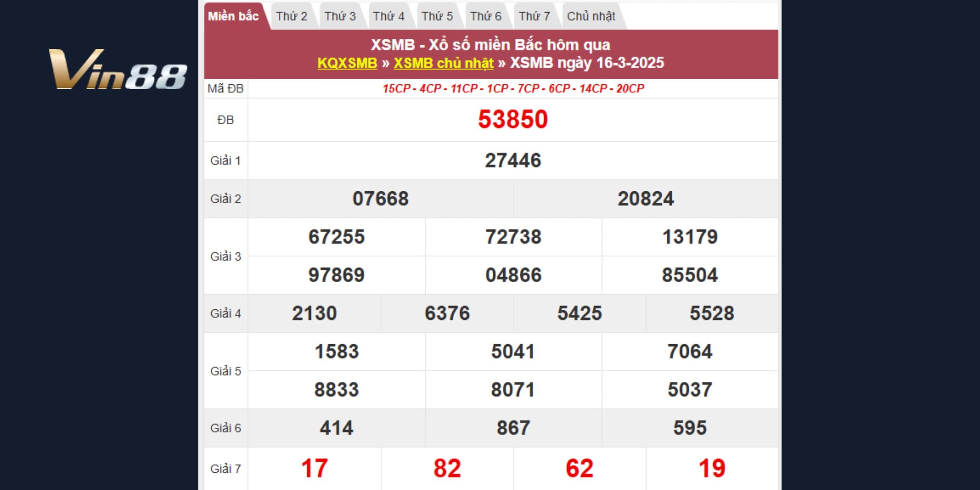Click Giải 2 number 07668
The height and width of the screenshot is (490, 980).
[381, 199]
